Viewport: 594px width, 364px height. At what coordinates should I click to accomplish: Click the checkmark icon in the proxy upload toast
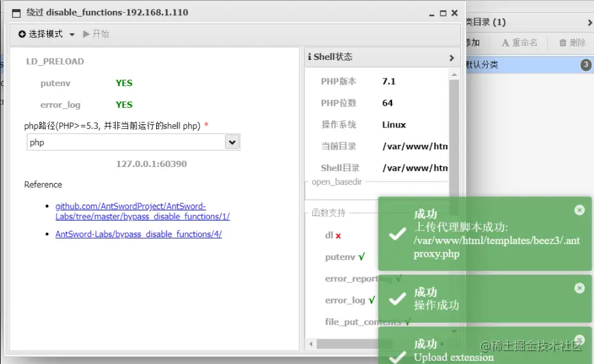pyautogui.click(x=398, y=234)
